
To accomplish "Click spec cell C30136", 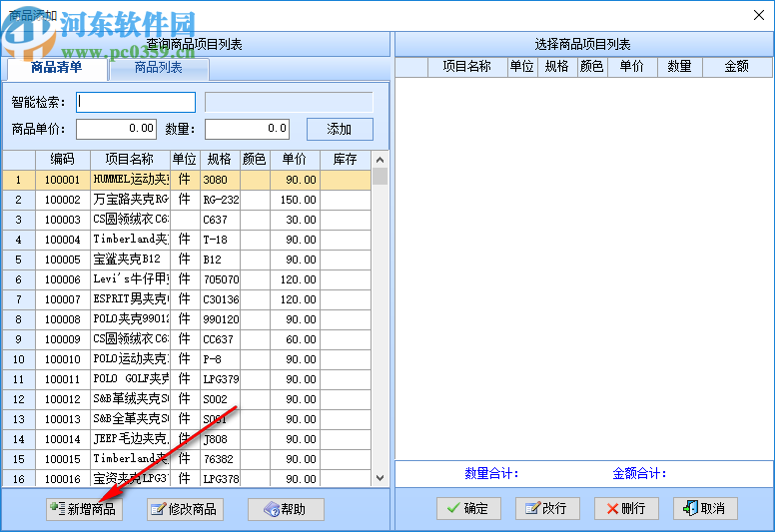I will [221, 299].
